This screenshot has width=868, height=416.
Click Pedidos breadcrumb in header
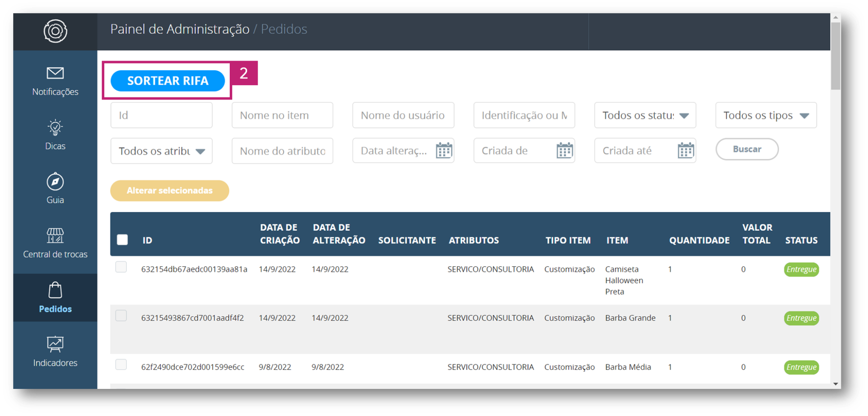tap(284, 29)
